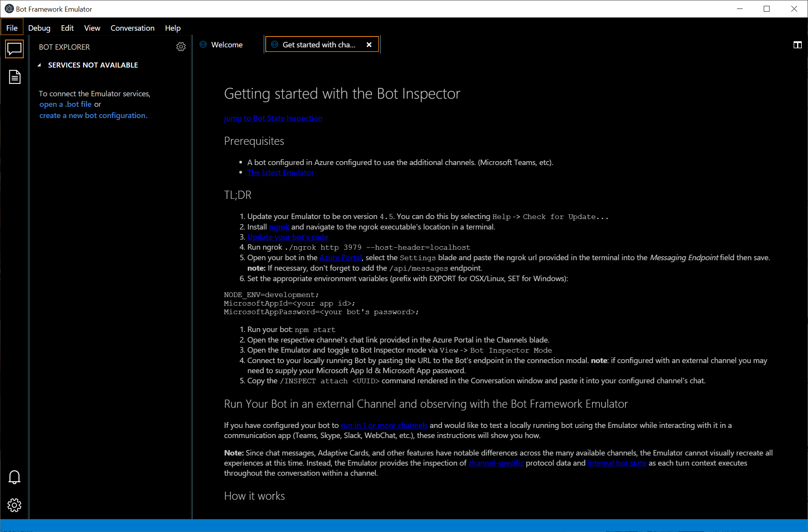Click the 'Run your bot: npm start' step
808x532 pixels.
(x=291, y=329)
